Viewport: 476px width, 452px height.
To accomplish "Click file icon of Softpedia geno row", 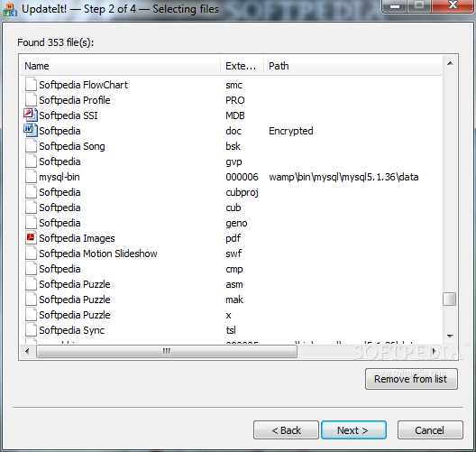I will 31,222.
